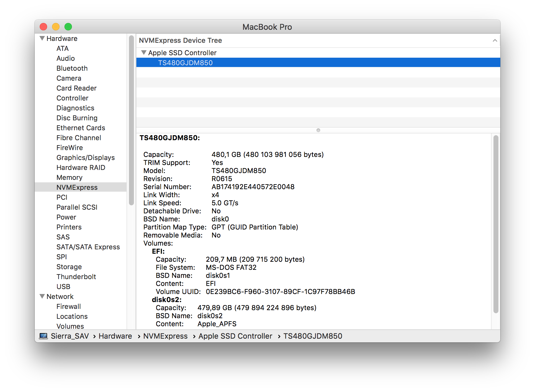Select Locations under Network

tap(72, 317)
